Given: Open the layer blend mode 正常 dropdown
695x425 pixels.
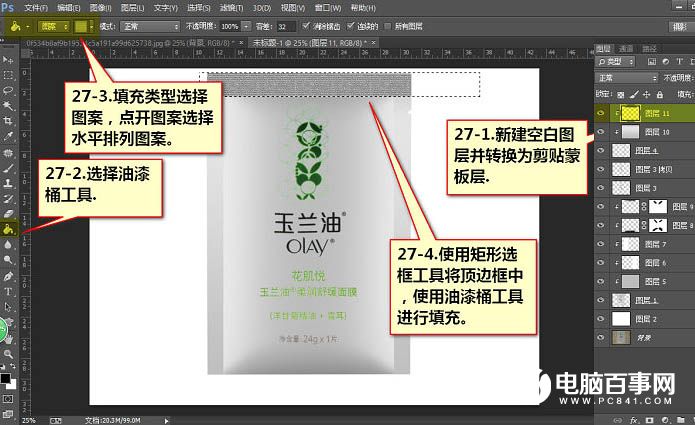Looking at the screenshot, I should (627, 78).
